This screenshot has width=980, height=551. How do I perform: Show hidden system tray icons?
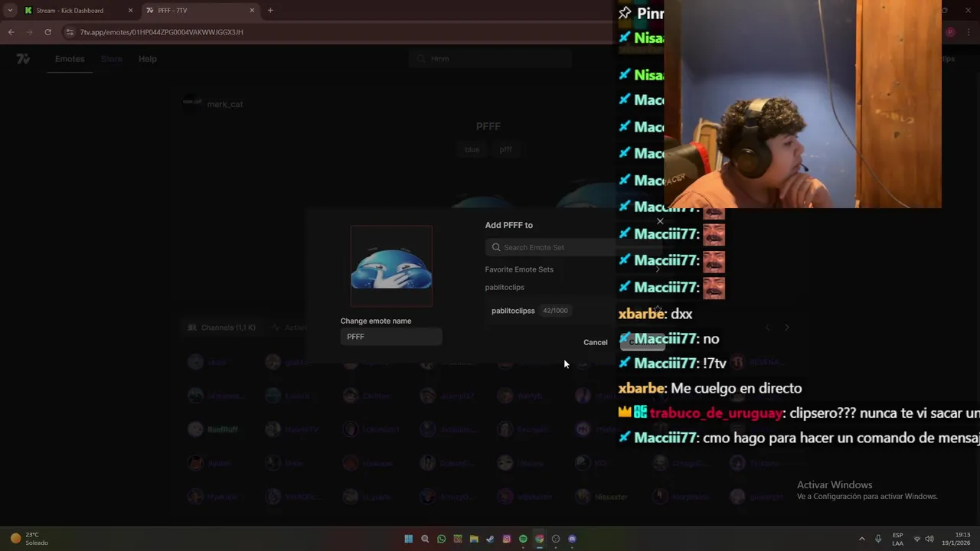(861, 539)
